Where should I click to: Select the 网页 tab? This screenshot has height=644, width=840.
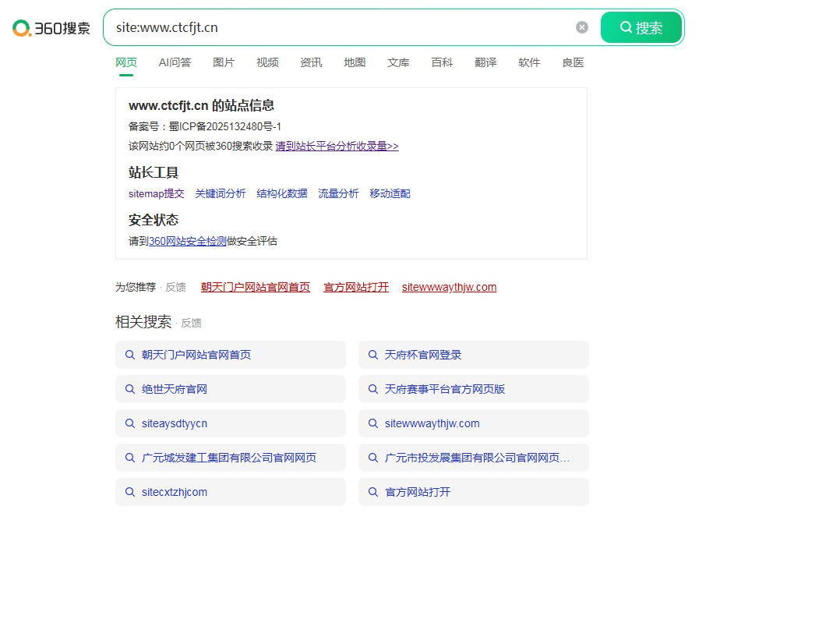(x=126, y=62)
